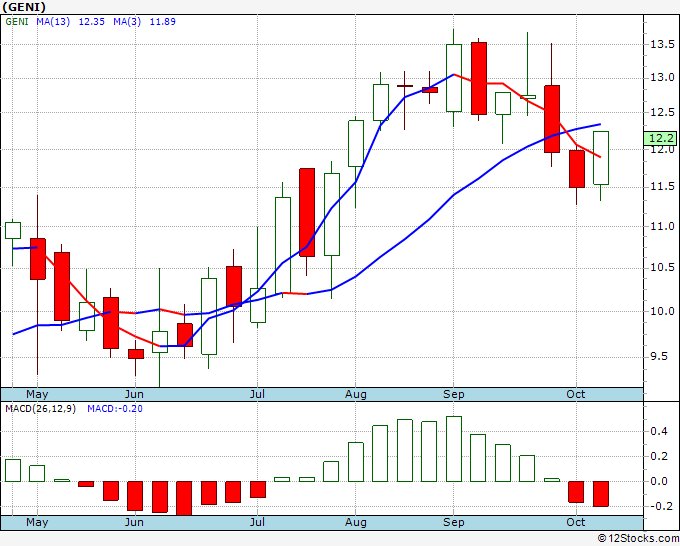Click the MACD:-0.20 value label
The height and width of the screenshot is (546, 680).
tap(115, 409)
